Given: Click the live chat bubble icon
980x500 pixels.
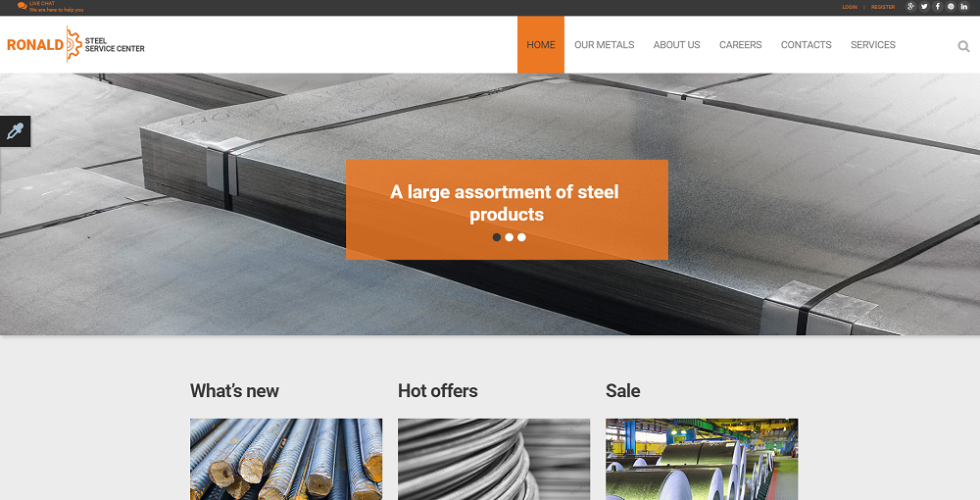Looking at the screenshot, I should (x=22, y=6).
